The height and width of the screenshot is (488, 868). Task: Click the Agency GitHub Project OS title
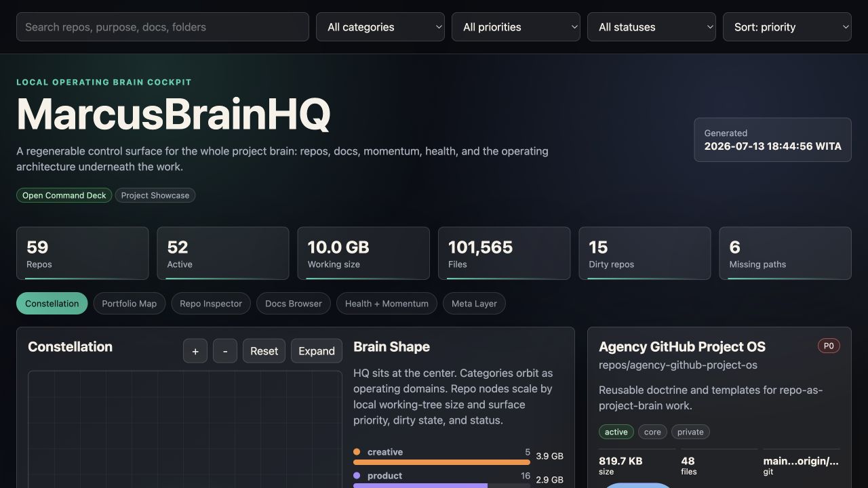tap(682, 347)
